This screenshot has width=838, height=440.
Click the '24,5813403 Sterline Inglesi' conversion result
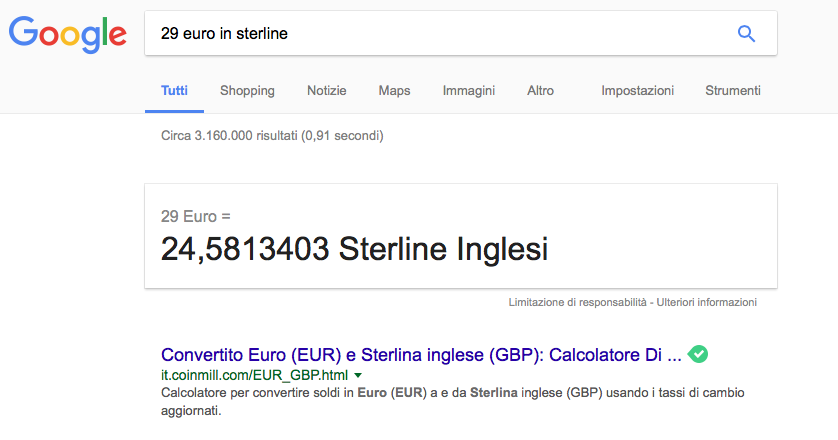(354, 249)
